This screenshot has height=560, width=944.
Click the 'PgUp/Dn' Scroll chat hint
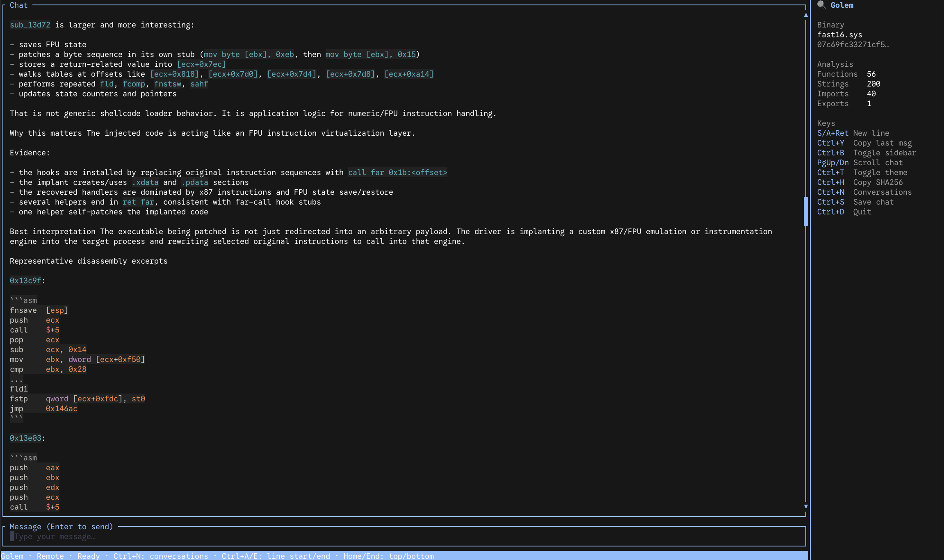click(860, 163)
